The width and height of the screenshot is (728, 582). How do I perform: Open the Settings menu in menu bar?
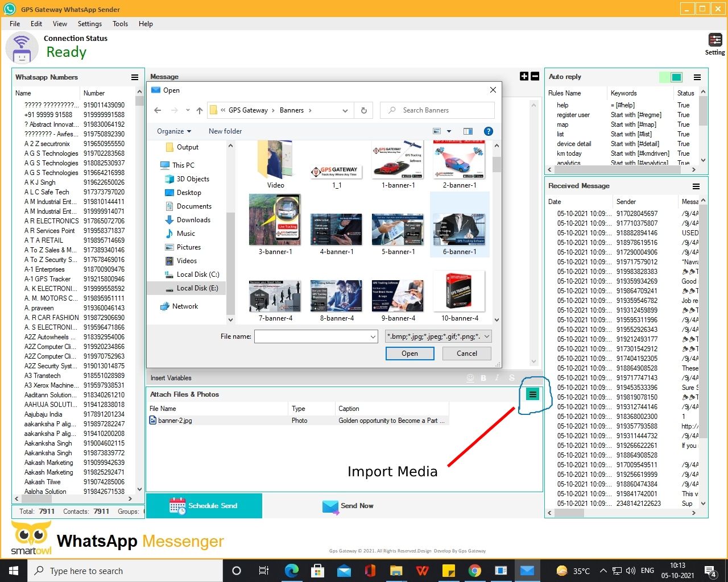click(89, 24)
